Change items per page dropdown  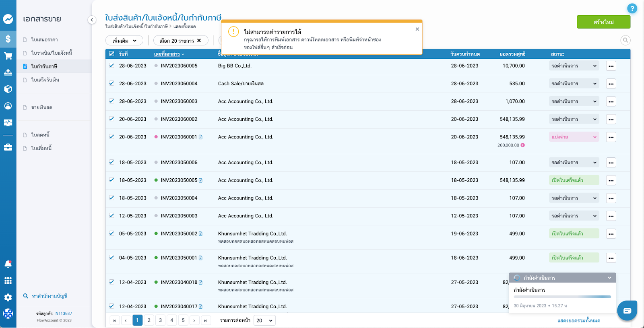coord(264,320)
